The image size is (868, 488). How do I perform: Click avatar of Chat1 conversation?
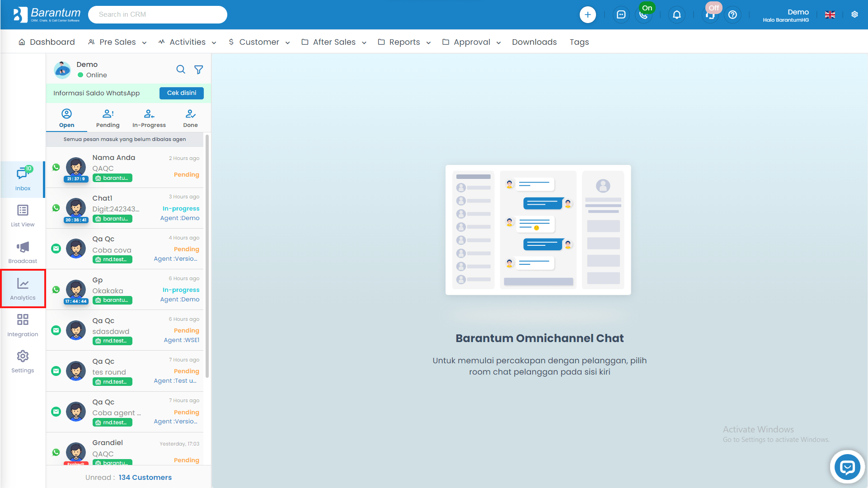[76, 208]
